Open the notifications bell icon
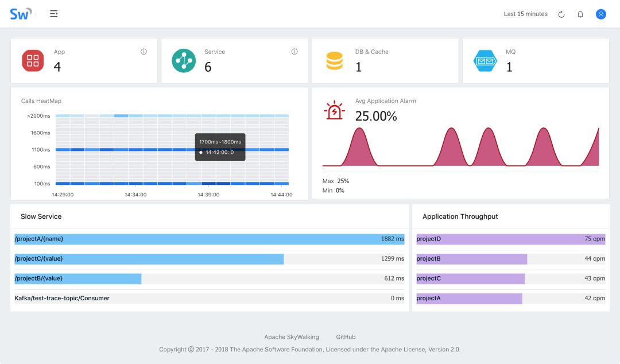This screenshot has width=620, height=364. [x=580, y=14]
